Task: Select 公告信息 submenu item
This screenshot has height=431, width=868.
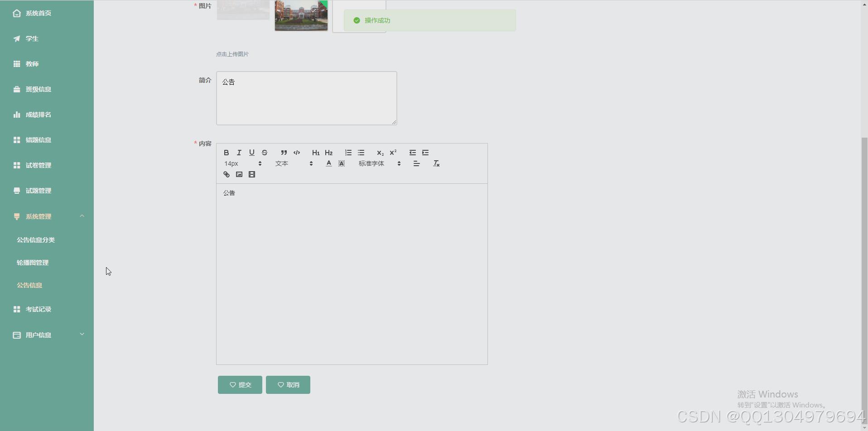Action: click(x=29, y=285)
